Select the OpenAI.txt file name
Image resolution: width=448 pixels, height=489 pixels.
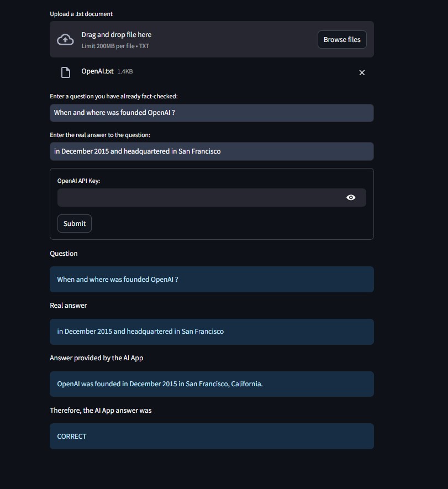[x=97, y=71]
